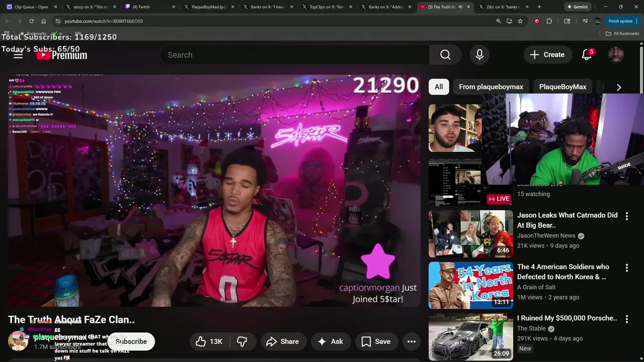The width and height of the screenshot is (644, 362).
Task: Open Jason Leaks Catnado video thumbnail
Action: tap(471, 234)
